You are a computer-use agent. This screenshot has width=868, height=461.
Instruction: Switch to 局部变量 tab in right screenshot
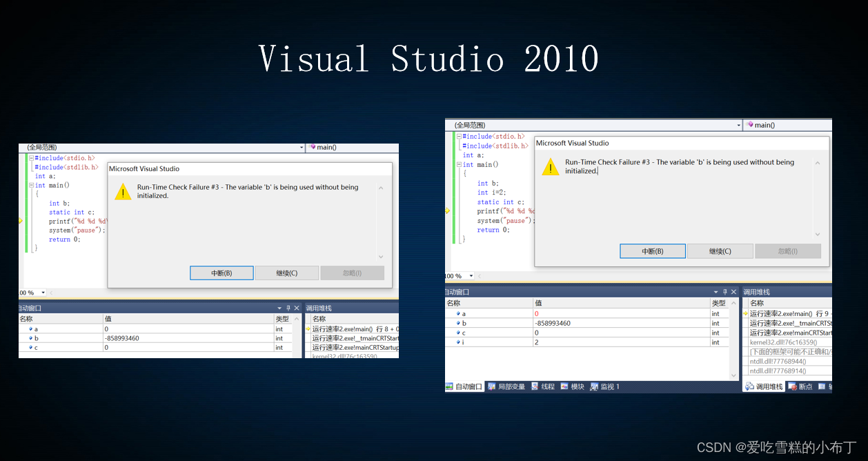[x=506, y=386]
